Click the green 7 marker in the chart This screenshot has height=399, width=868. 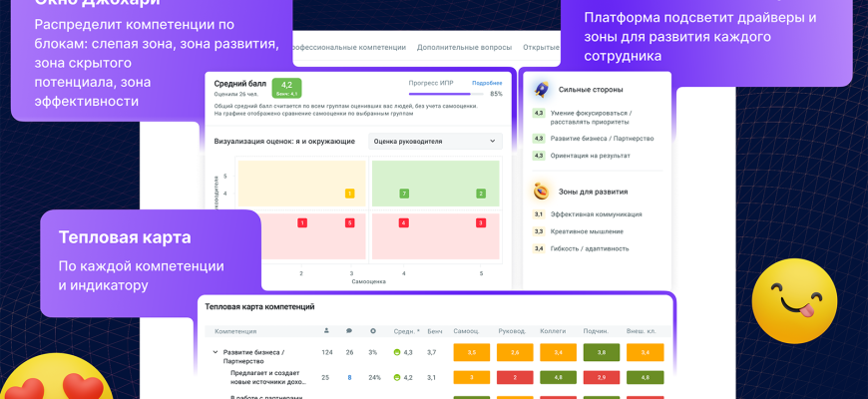pos(404,194)
